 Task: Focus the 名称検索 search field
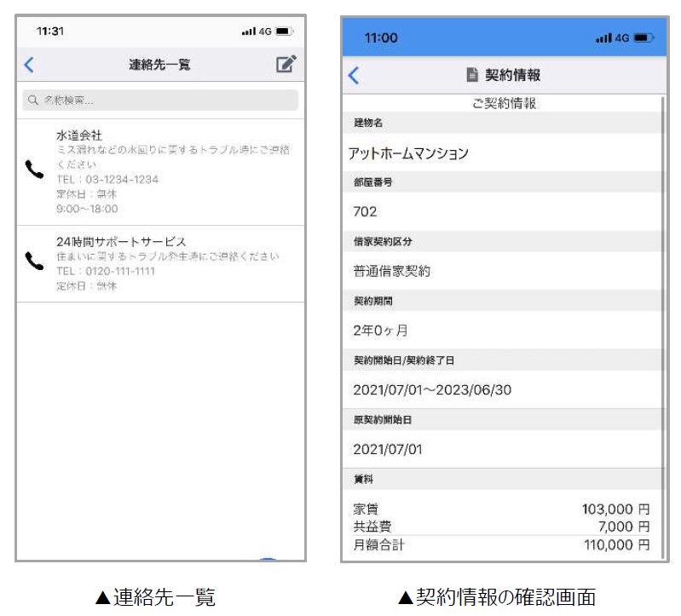coord(160,101)
